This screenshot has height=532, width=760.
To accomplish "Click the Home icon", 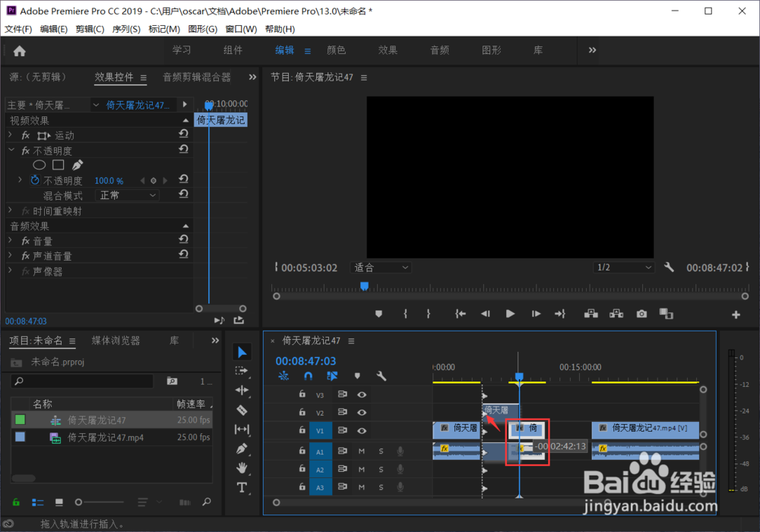I will click(20, 51).
